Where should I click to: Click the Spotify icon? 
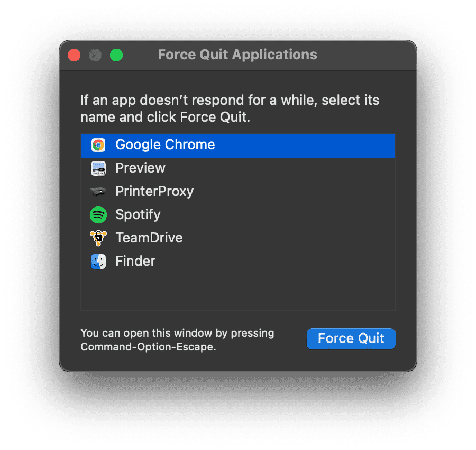pos(98,214)
